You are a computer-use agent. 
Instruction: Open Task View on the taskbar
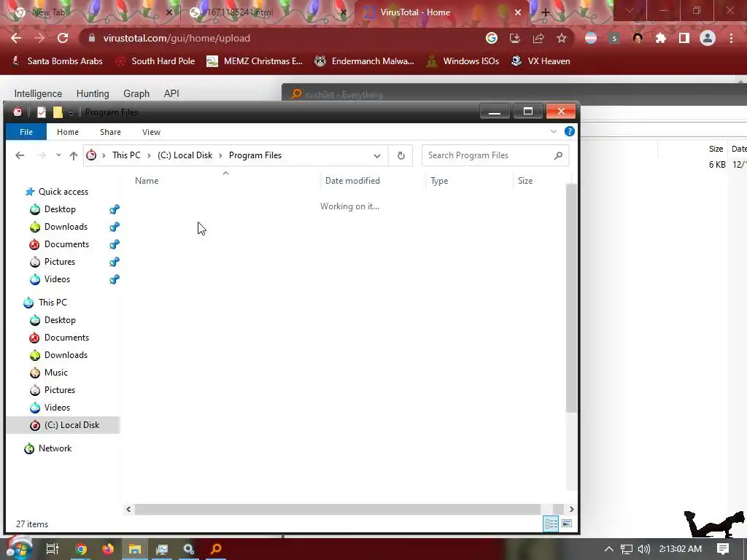(52, 549)
